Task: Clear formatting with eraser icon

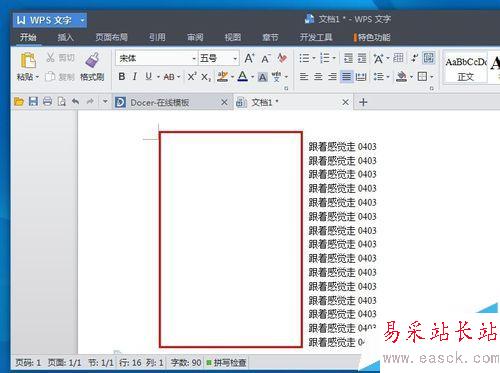Action: tap(282, 58)
